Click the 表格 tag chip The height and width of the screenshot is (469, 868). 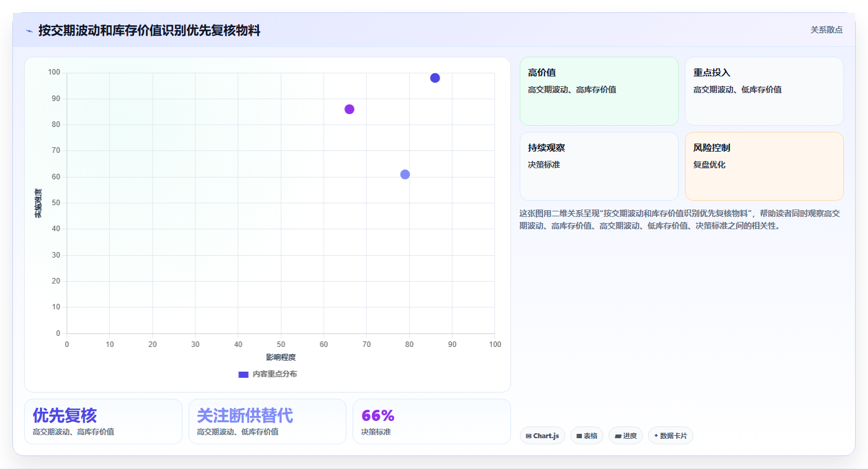pyautogui.click(x=587, y=436)
